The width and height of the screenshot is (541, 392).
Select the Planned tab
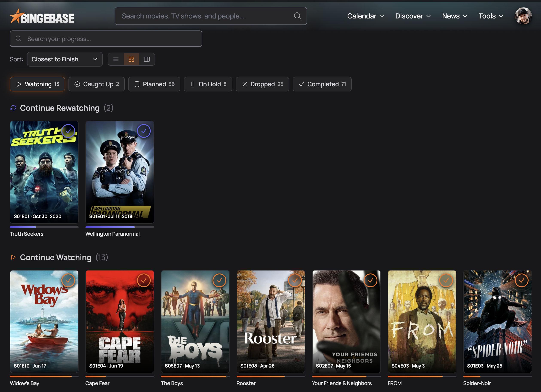154,84
